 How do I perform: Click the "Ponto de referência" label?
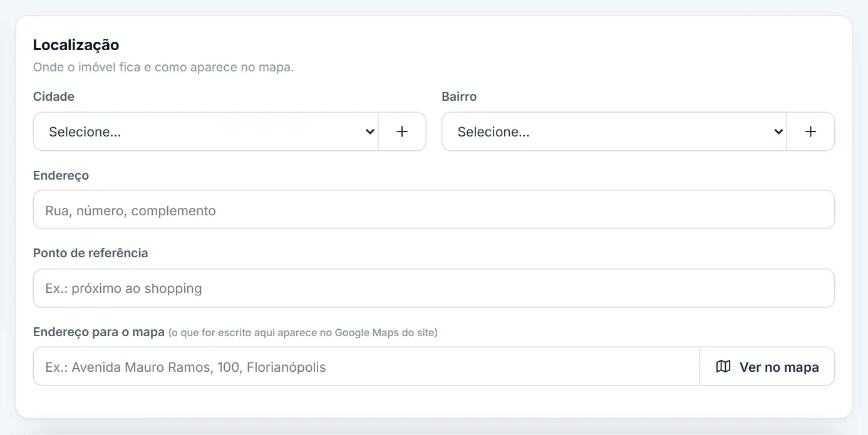91,253
